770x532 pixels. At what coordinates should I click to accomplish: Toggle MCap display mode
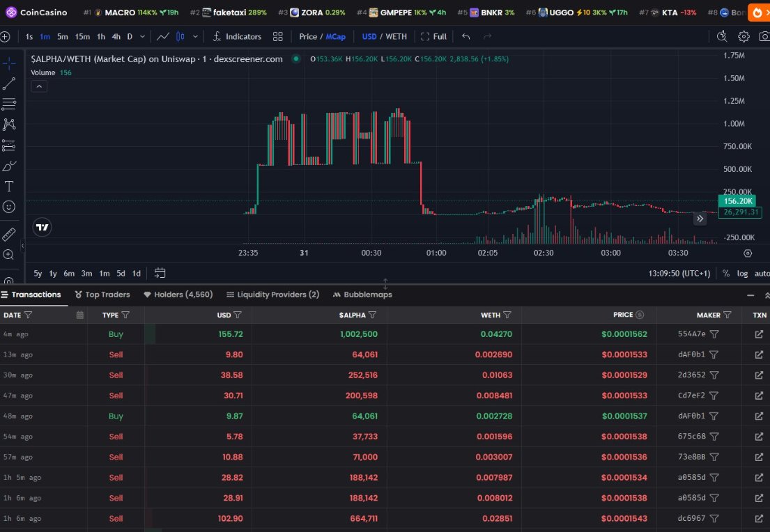click(x=335, y=36)
